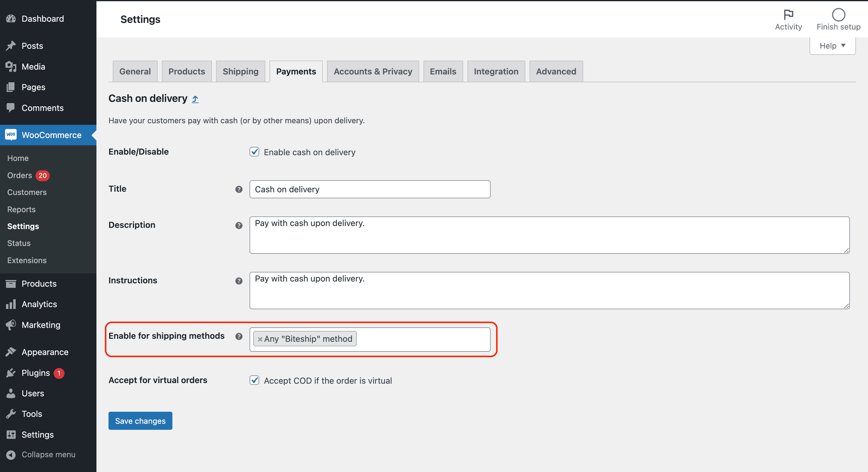
Task: Click help tooltip beside Enable for shipping methods
Action: [239, 336]
